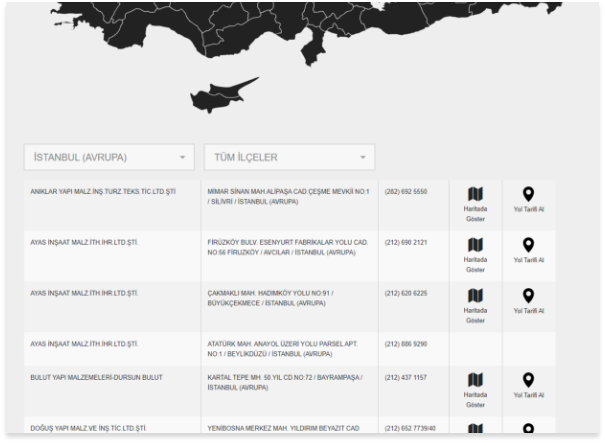Click phone number (212) 690 2121

tap(406, 242)
